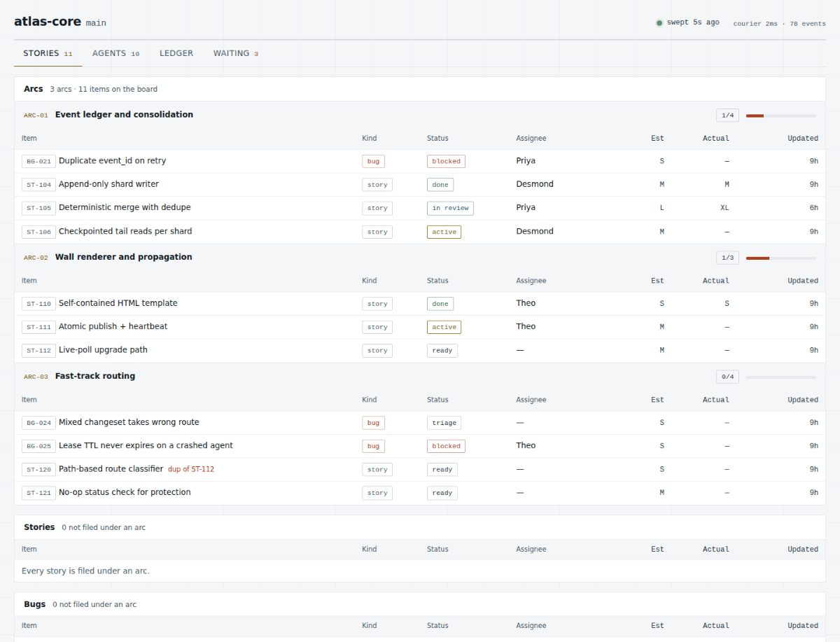Screen dimensions: 840x642
Task: Click the active status for Checkpointed tail reads
Action: coord(444,232)
